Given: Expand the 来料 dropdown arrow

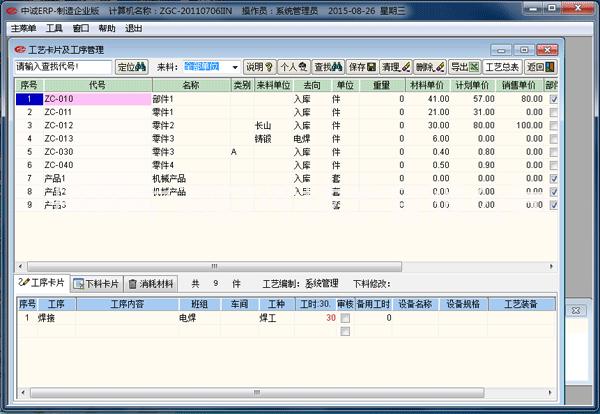Looking at the screenshot, I should [x=235, y=67].
